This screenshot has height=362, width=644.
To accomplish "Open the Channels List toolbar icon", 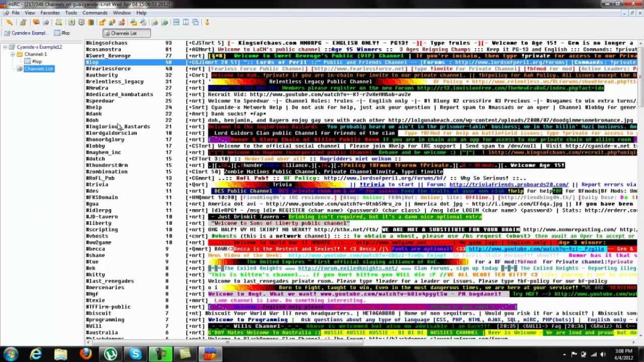I will click(x=36, y=23).
